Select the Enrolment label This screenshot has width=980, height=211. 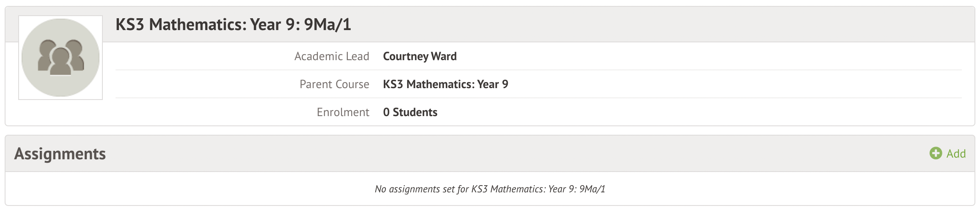pyautogui.click(x=343, y=112)
